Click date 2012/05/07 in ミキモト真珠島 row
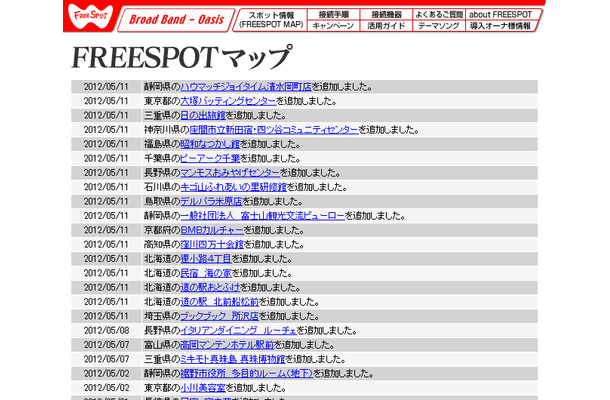 click(106, 360)
